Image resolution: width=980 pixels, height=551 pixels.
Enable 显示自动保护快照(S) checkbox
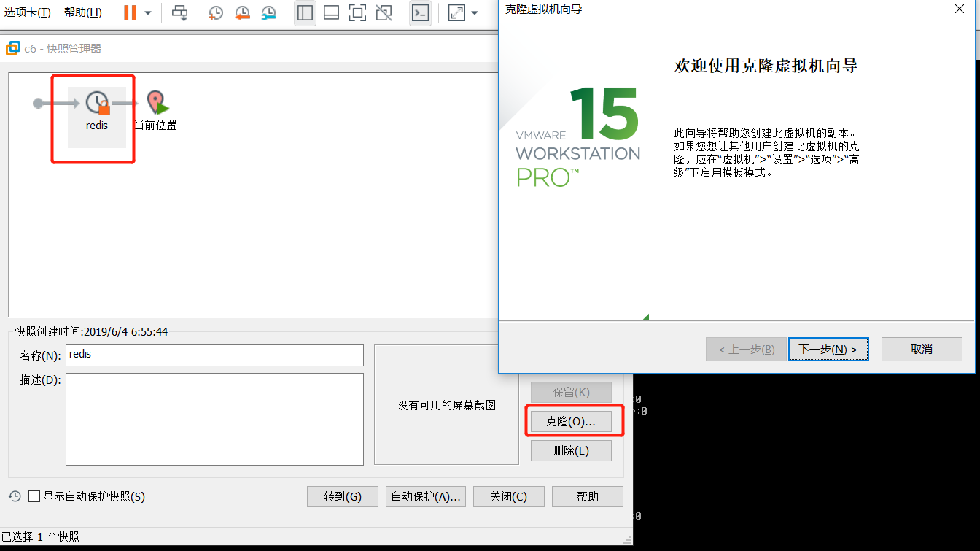pyautogui.click(x=34, y=496)
